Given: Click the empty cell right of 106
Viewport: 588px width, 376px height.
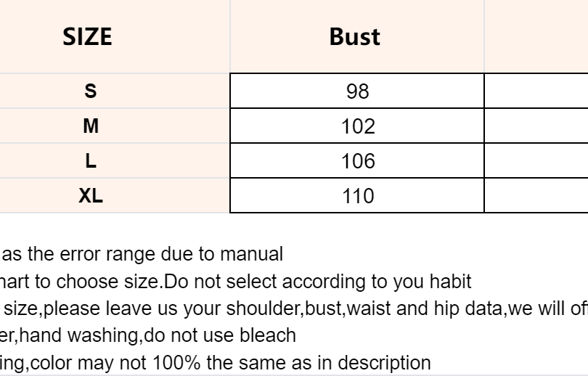Looking at the screenshot, I should (536, 161).
